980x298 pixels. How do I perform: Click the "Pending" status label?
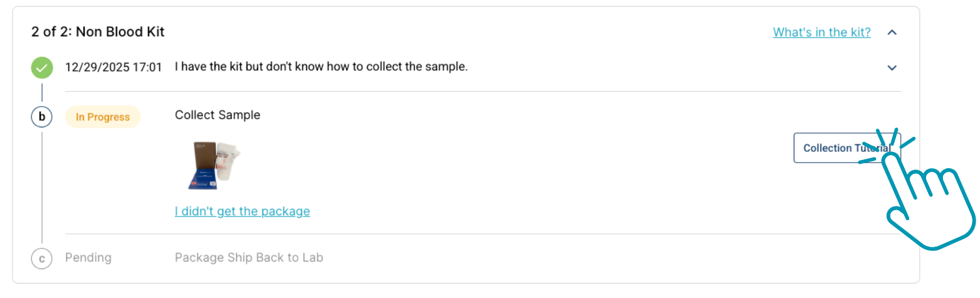[x=88, y=258]
